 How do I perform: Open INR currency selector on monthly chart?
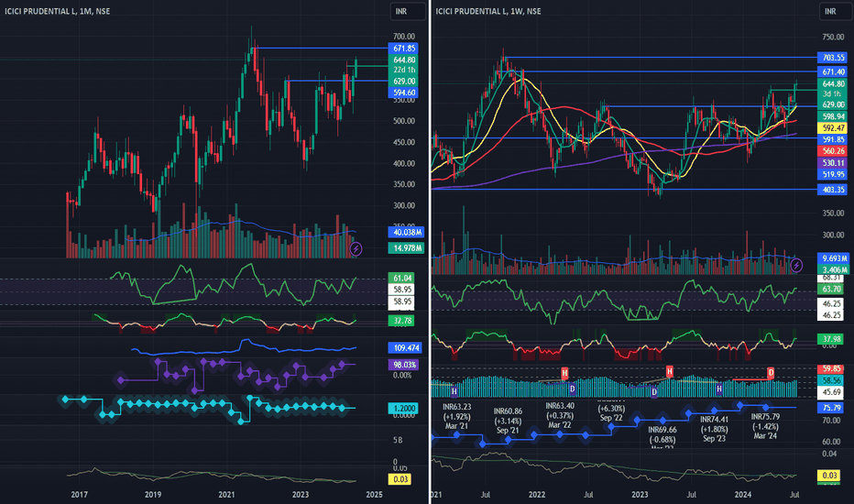coord(408,11)
